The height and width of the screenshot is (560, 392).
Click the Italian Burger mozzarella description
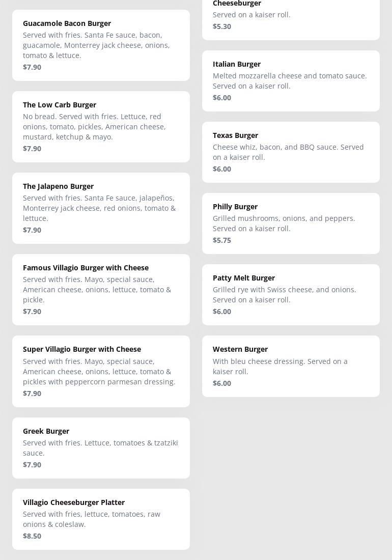coord(289,81)
